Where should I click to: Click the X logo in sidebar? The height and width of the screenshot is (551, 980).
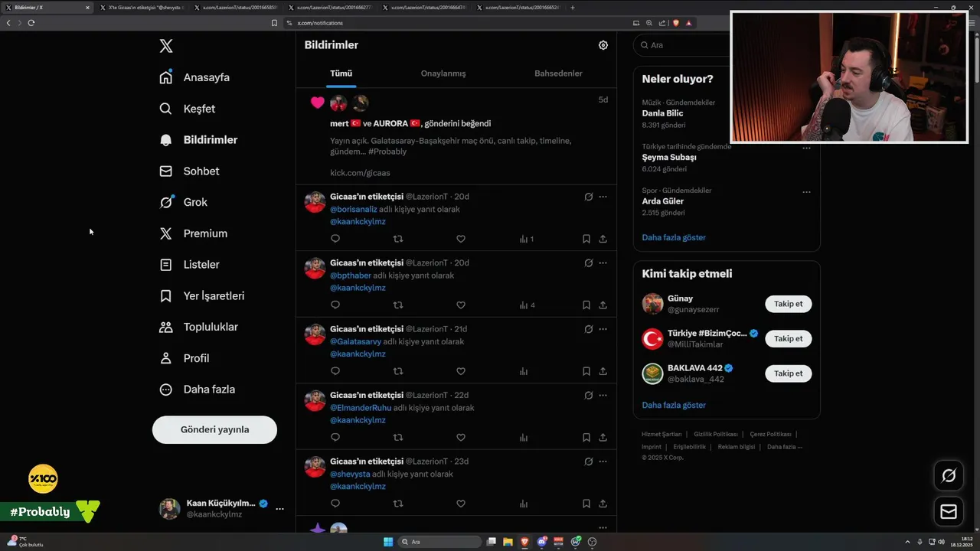166,46
